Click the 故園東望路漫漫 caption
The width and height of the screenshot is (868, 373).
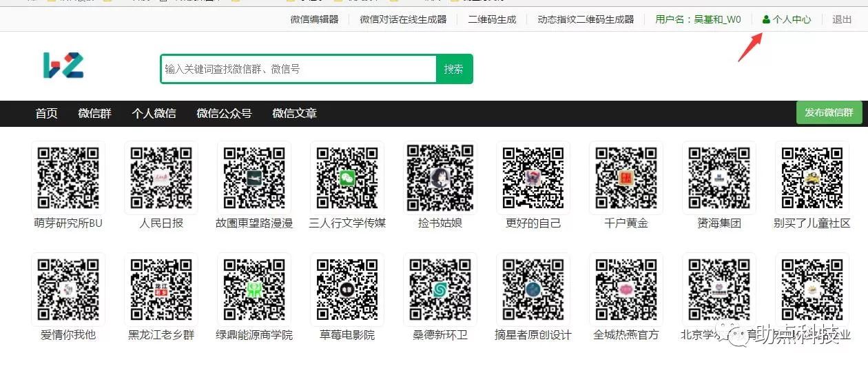point(254,223)
